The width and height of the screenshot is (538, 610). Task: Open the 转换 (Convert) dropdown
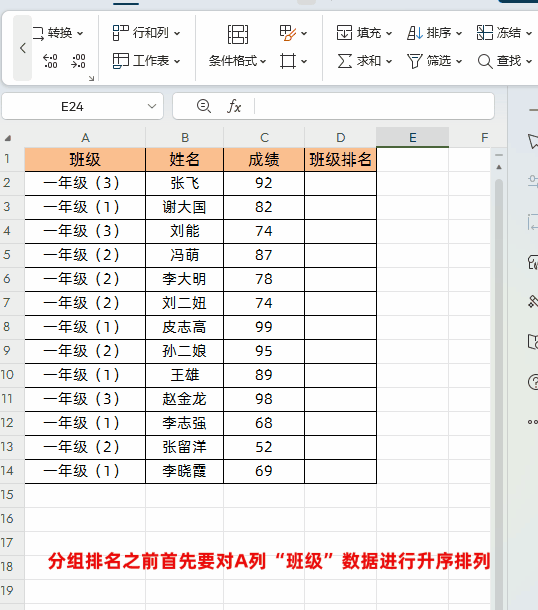coord(58,33)
